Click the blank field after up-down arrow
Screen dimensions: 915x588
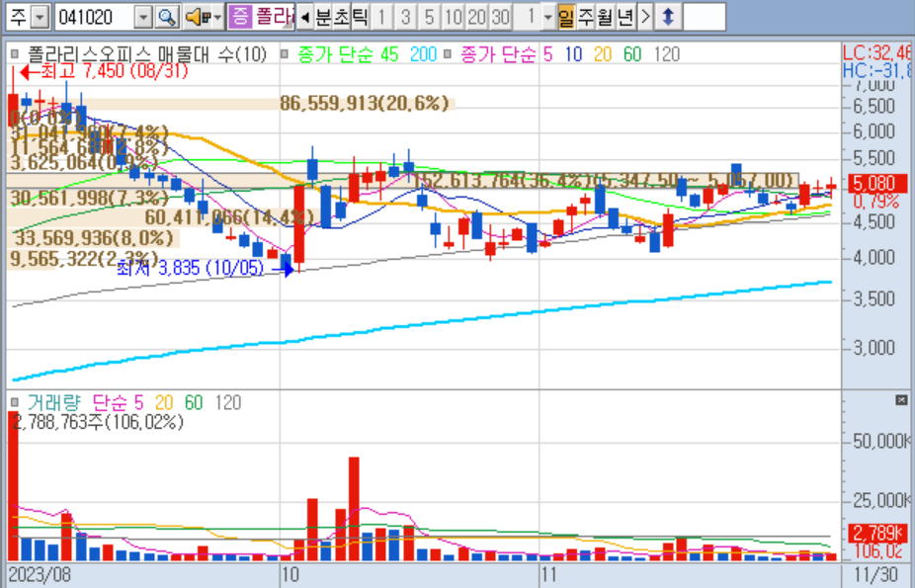704,17
